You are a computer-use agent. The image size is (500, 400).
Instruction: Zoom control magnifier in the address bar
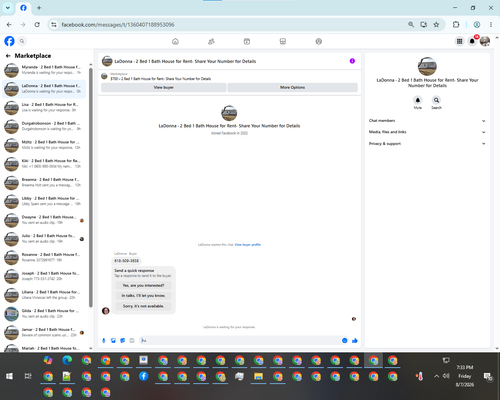coord(411,24)
